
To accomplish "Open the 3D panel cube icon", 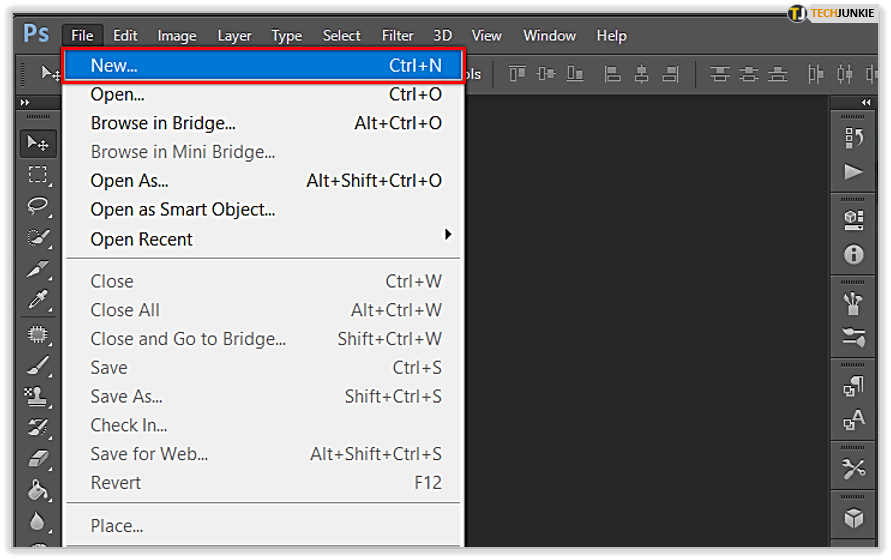I will 853,518.
